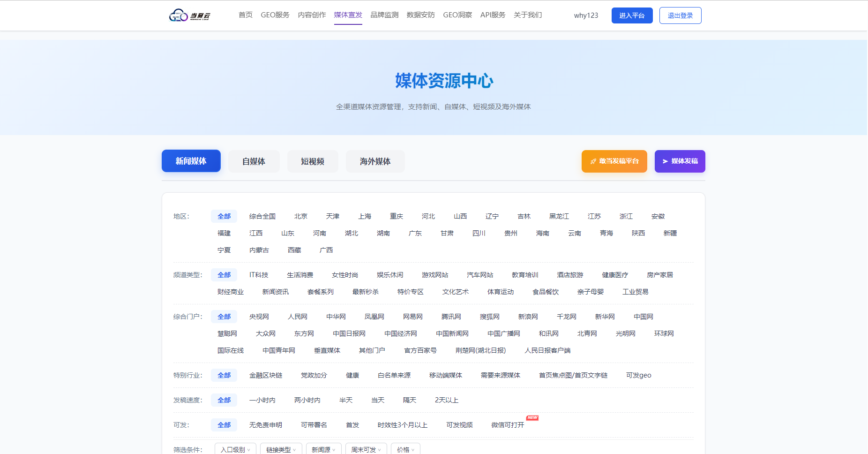Image resolution: width=868 pixels, height=454 pixels.
Task: Set publish speed to 当天
Action: [x=378, y=400]
